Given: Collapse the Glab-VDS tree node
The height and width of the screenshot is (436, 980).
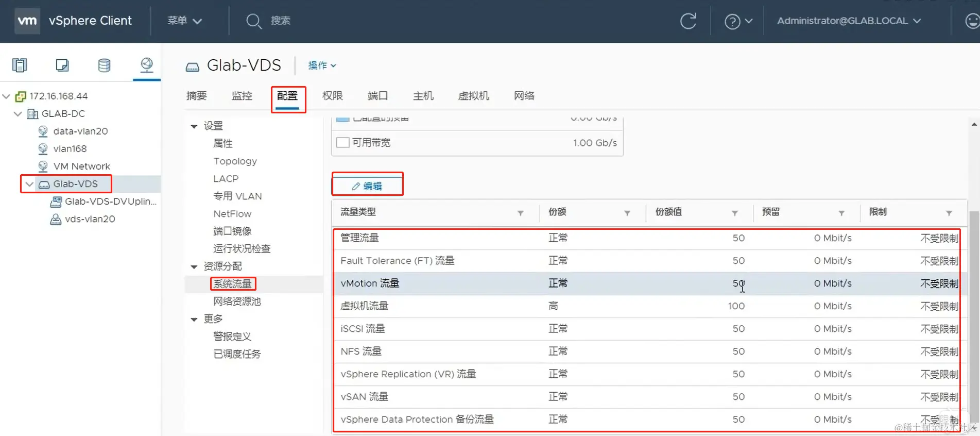Looking at the screenshot, I should pyautogui.click(x=29, y=184).
